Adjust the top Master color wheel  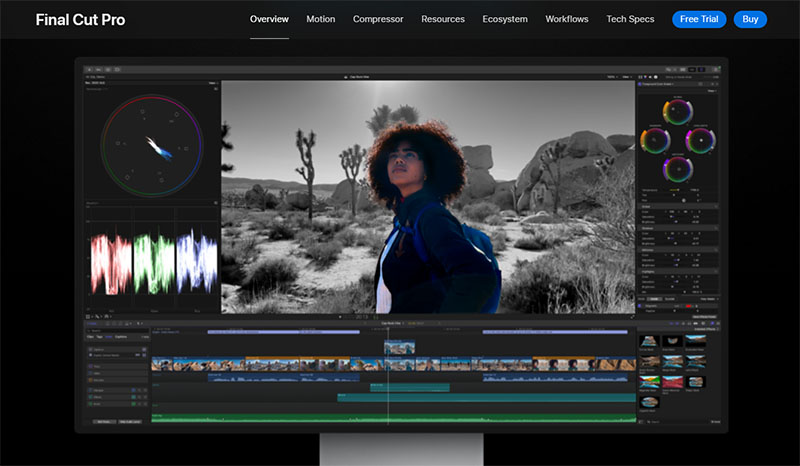678,112
